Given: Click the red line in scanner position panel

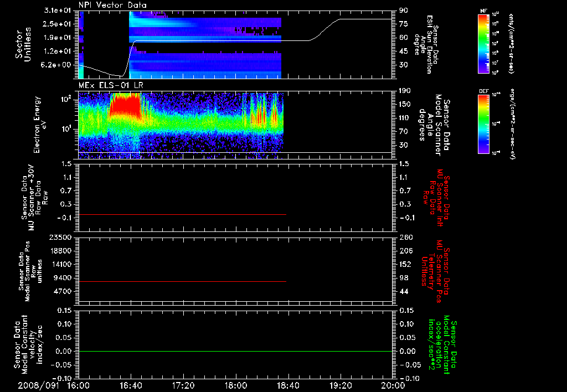Looking at the screenshot, I should tap(182, 281).
